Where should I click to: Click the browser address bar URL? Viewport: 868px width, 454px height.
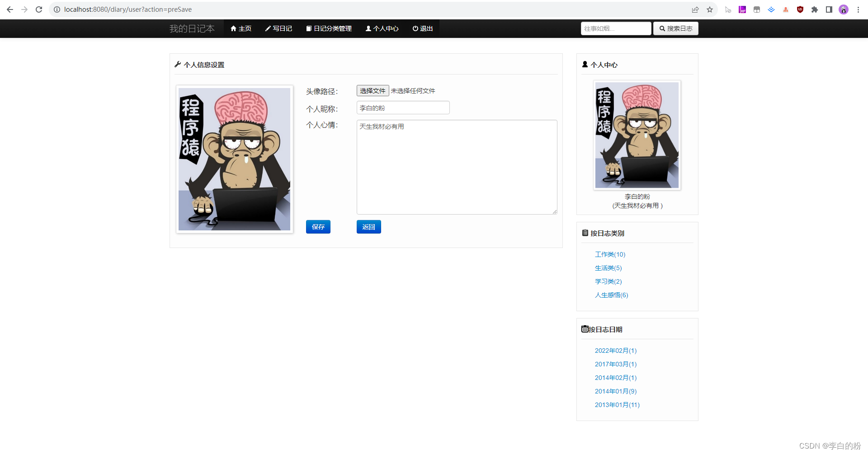coord(128,9)
